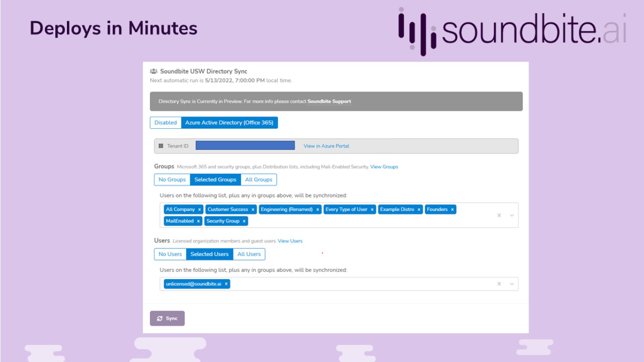This screenshot has height=362, width=644.
Task: Choose the No Users option
Action: [x=170, y=254]
